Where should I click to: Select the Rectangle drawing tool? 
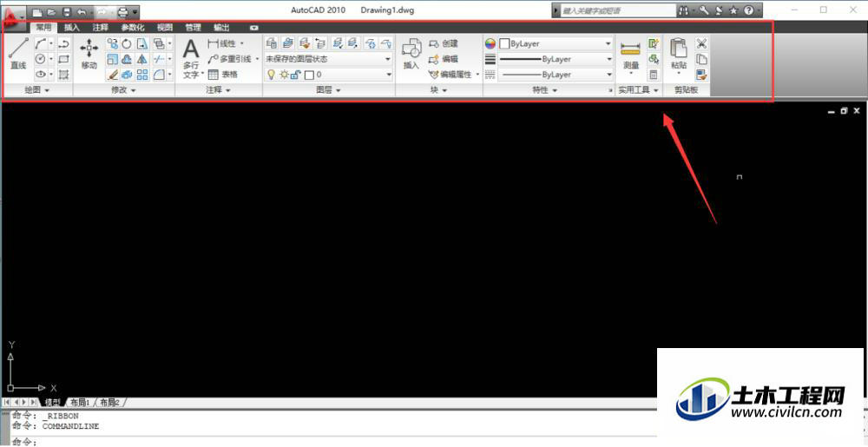pos(63,59)
